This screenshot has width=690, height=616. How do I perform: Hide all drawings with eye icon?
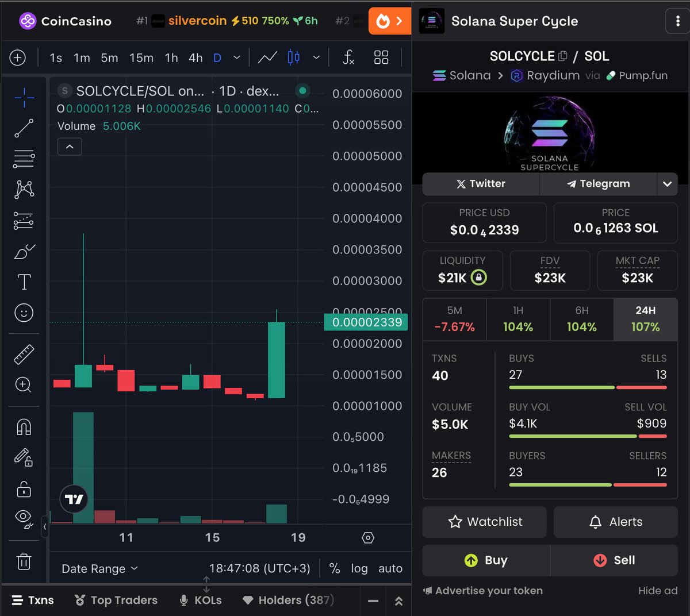pyautogui.click(x=24, y=518)
